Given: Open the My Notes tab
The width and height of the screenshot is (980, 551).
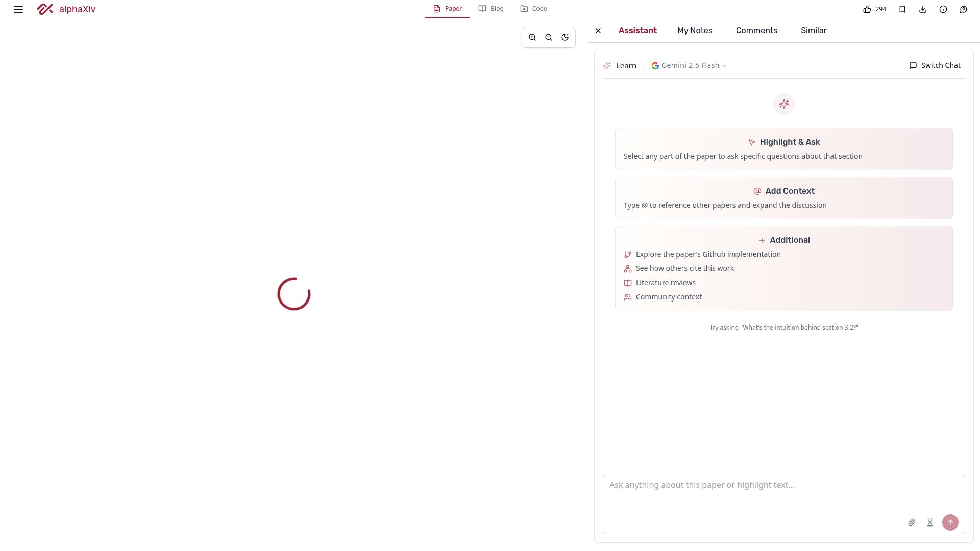Looking at the screenshot, I should click(x=695, y=31).
